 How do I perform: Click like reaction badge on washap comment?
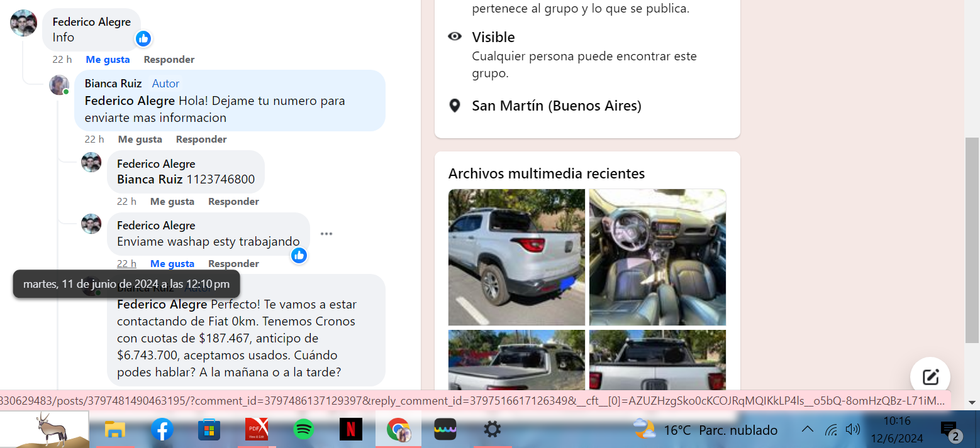pos(299,255)
